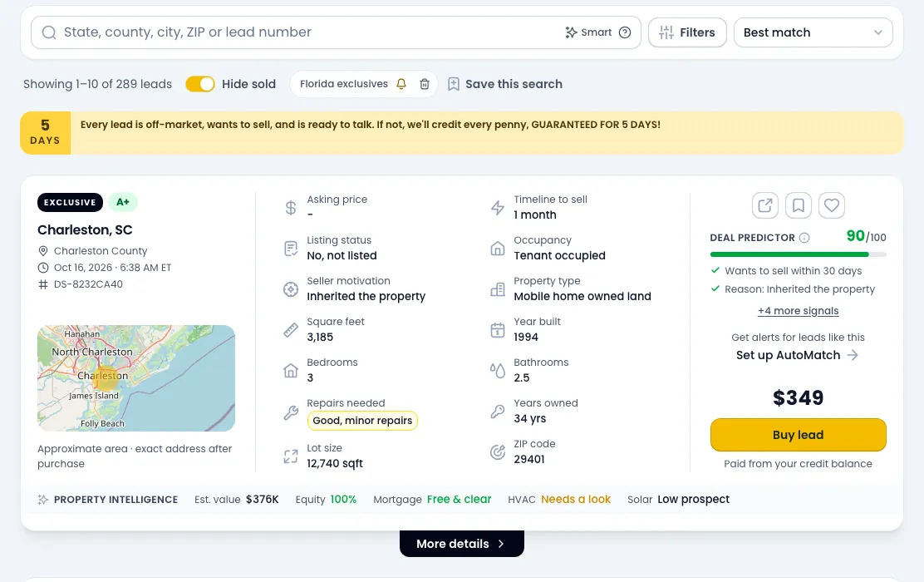Click the Bedrooms house icon
The width and height of the screenshot is (924, 582).
[291, 370]
